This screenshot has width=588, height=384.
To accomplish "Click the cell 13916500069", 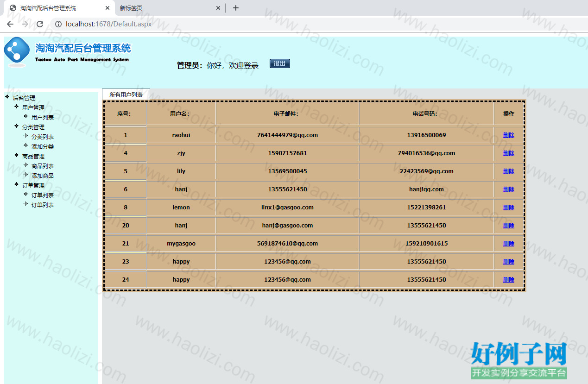I will (x=426, y=135).
